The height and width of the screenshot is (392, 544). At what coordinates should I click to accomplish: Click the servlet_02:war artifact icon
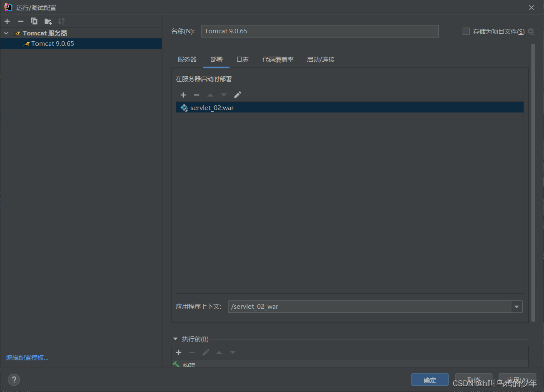click(x=184, y=107)
